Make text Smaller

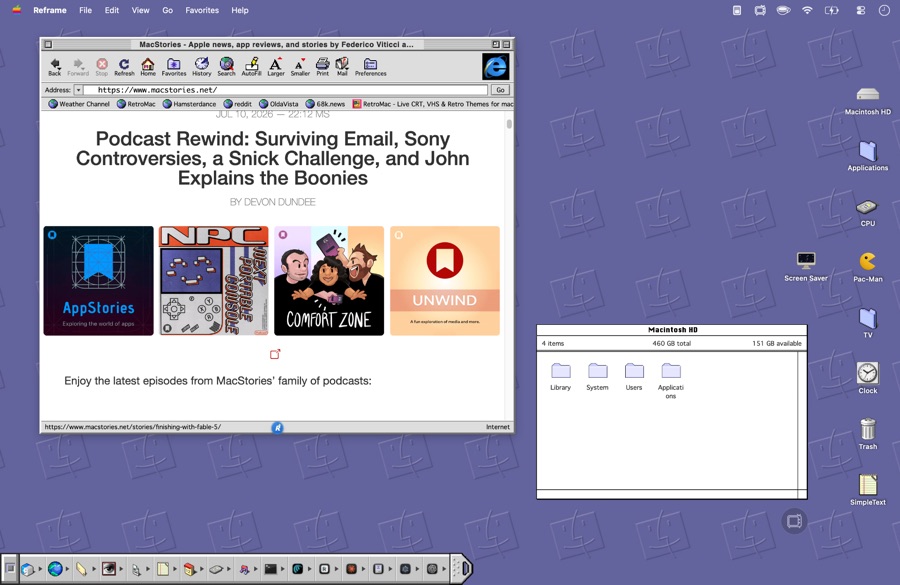300,67
